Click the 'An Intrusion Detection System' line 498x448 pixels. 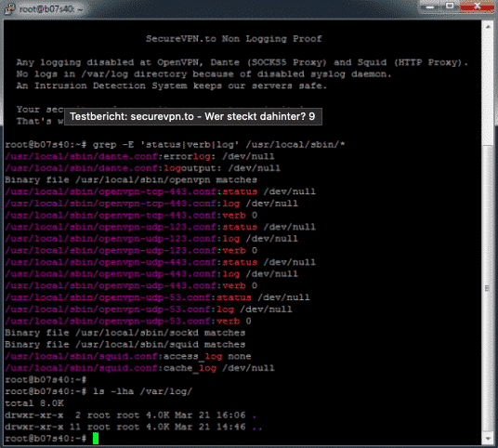click(172, 86)
